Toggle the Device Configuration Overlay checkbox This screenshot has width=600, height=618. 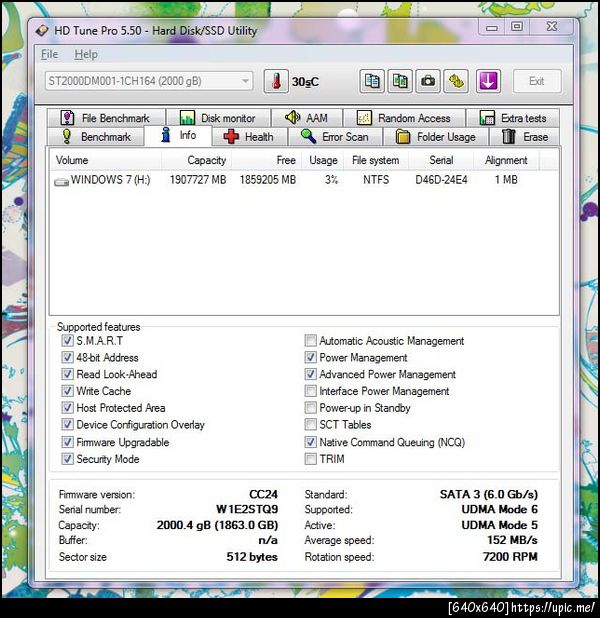(x=67, y=424)
